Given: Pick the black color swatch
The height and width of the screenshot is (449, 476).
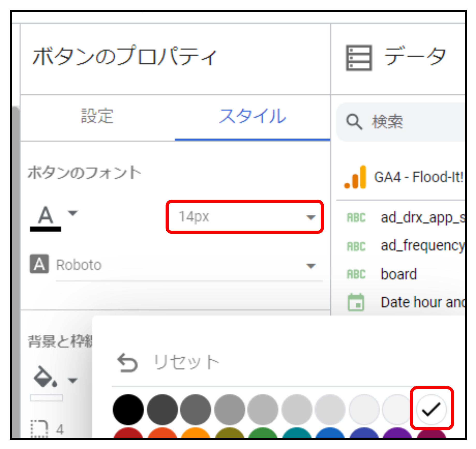Looking at the screenshot, I should coord(128,410).
